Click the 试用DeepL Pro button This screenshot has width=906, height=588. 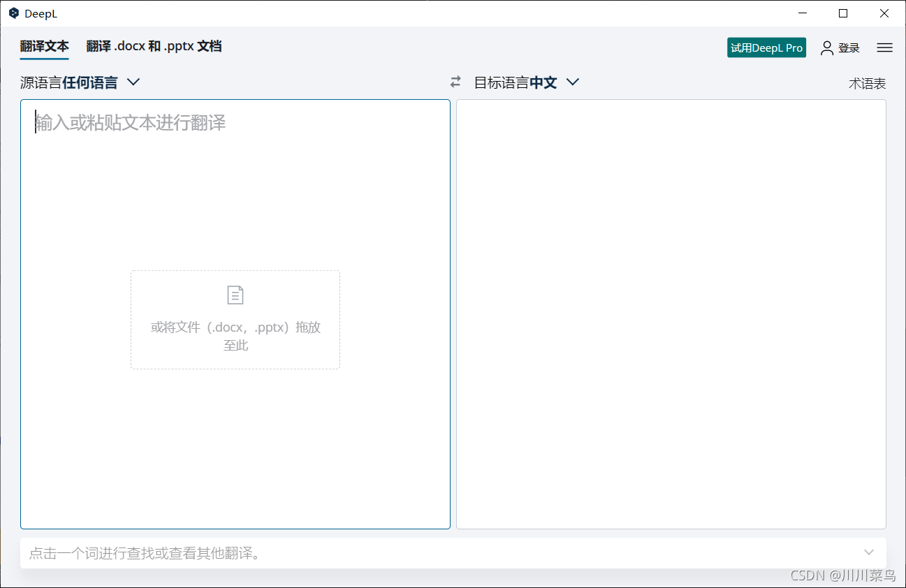click(766, 47)
